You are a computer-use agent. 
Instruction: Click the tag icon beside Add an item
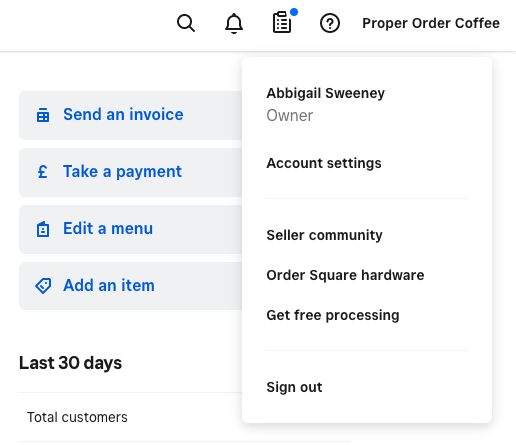43,286
